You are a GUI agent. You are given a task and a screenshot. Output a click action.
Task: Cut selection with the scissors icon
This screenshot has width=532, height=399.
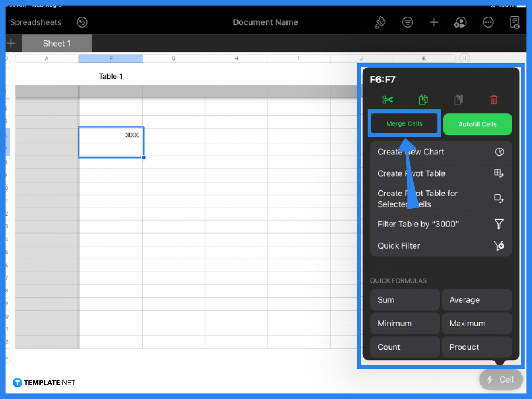[x=388, y=99]
